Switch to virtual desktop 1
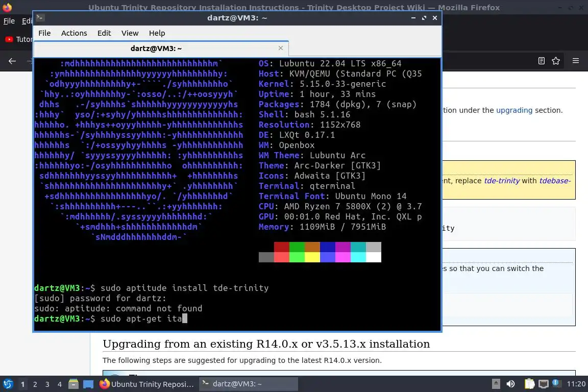Screen dimensions: 588x392 (x=22, y=384)
